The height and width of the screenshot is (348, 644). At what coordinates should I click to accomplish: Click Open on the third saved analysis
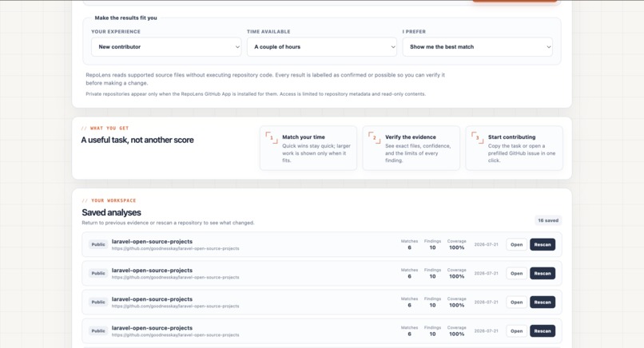tap(516, 302)
